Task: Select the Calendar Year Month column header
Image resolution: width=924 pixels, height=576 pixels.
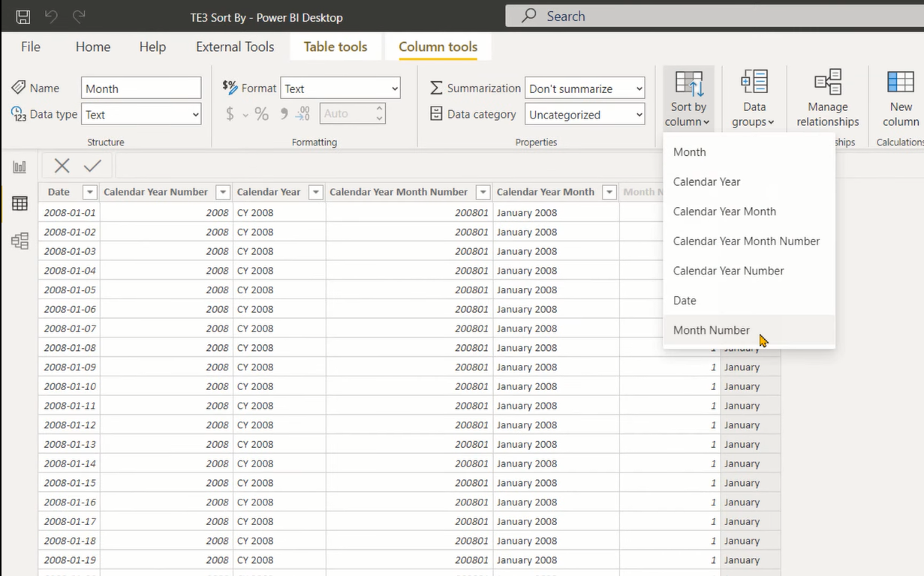Action: [x=546, y=192]
